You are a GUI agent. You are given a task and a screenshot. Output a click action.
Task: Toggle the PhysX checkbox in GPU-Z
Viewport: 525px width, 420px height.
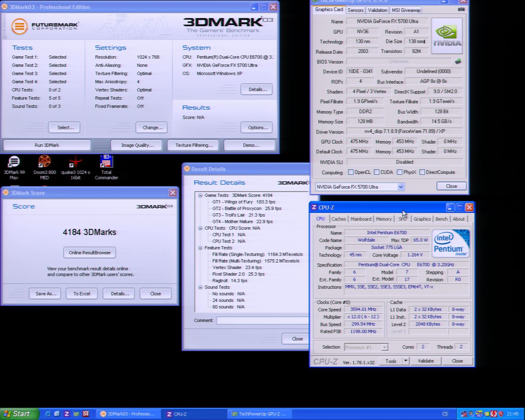tap(399, 172)
